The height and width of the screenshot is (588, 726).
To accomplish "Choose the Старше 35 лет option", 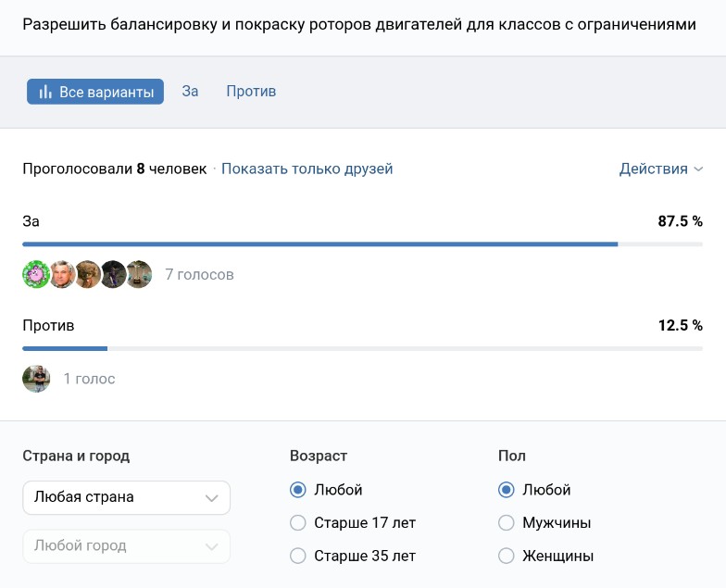I will (x=298, y=557).
